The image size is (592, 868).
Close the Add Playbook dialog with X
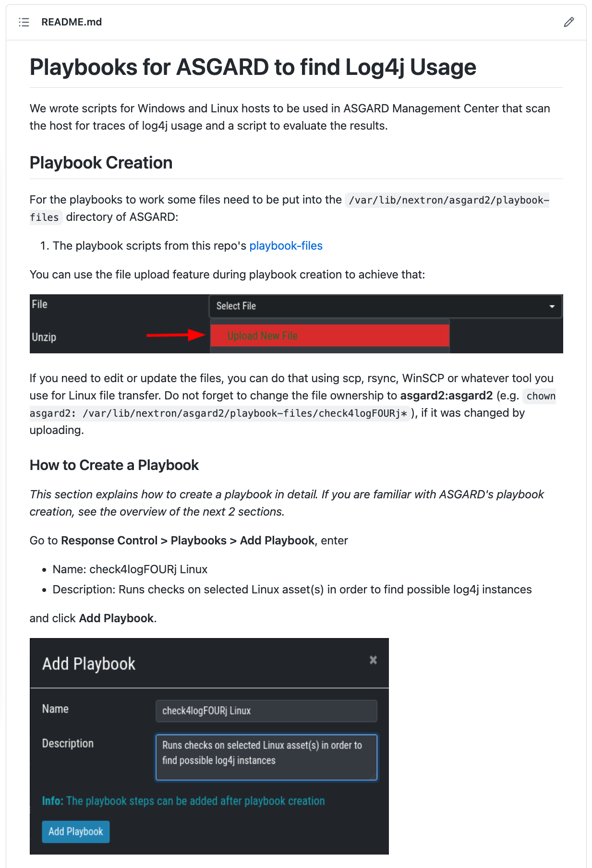click(x=373, y=660)
